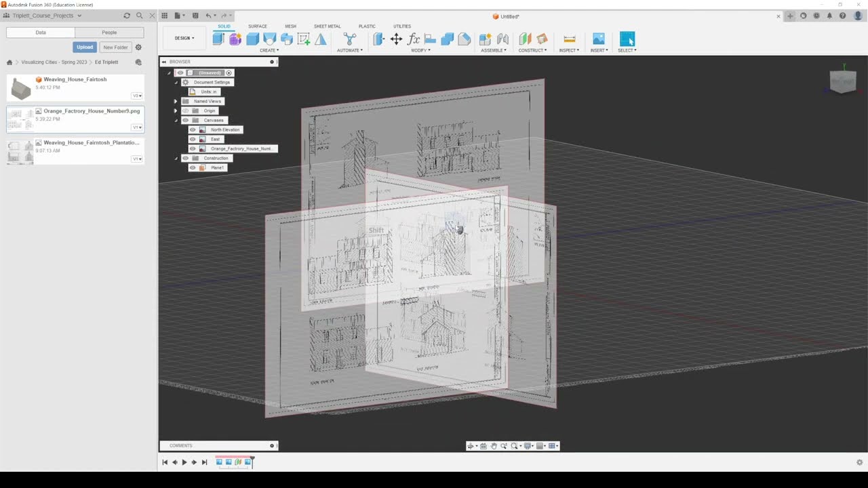
Task: Click the Create Form purple icon
Action: (235, 39)
